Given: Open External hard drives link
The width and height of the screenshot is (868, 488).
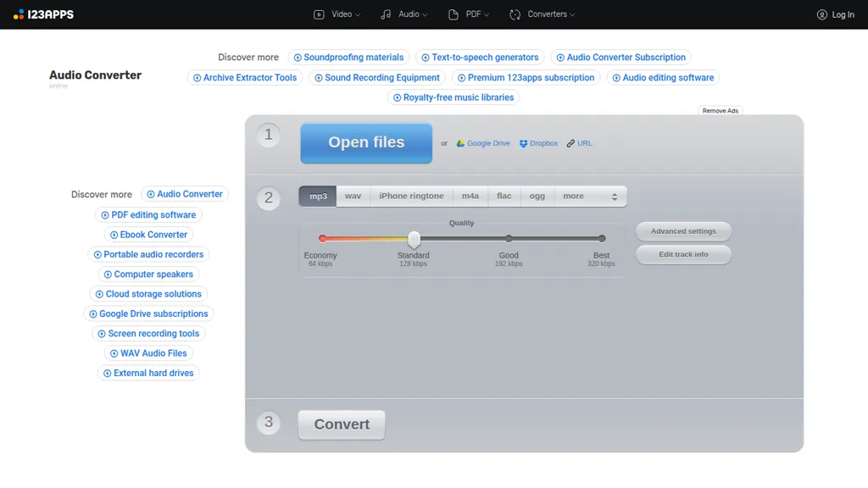Looking at the screenshot, I should [x=148, y=374].
